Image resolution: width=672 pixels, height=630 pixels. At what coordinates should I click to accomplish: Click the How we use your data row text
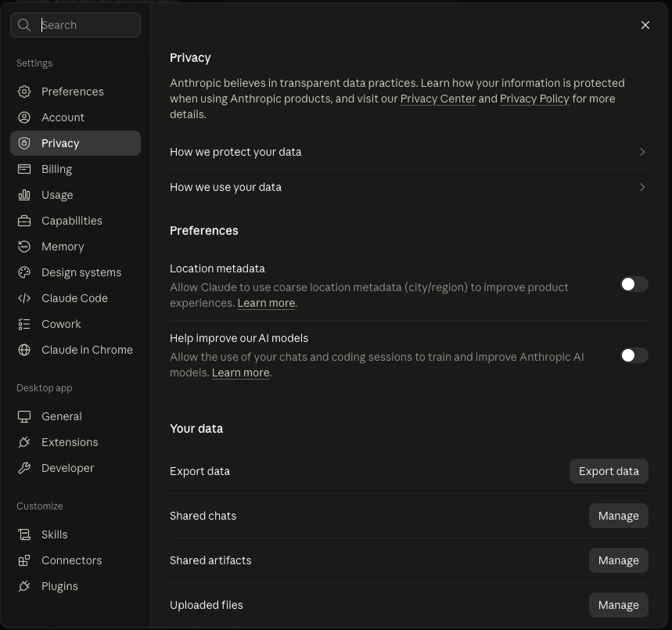225,187
